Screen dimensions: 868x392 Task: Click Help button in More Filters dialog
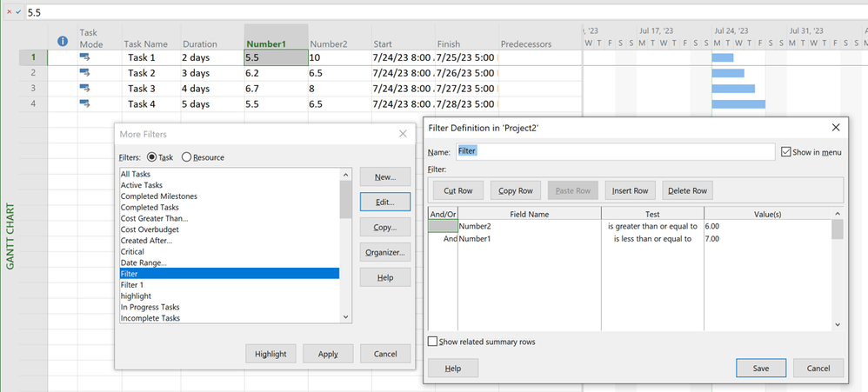point(385,277)
